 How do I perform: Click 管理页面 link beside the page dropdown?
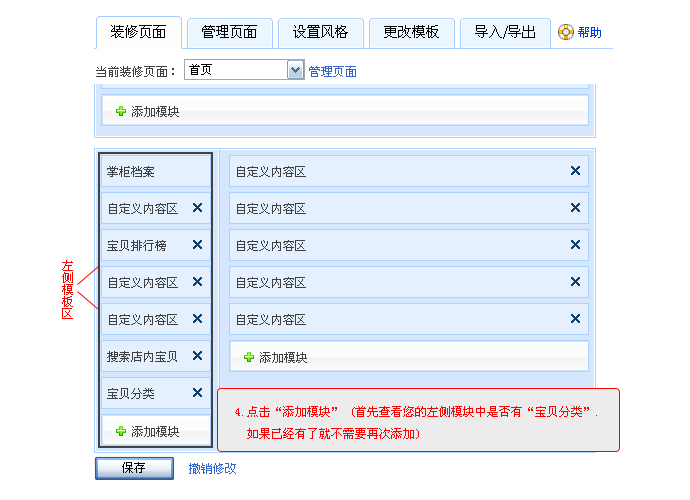coord(332,71)
